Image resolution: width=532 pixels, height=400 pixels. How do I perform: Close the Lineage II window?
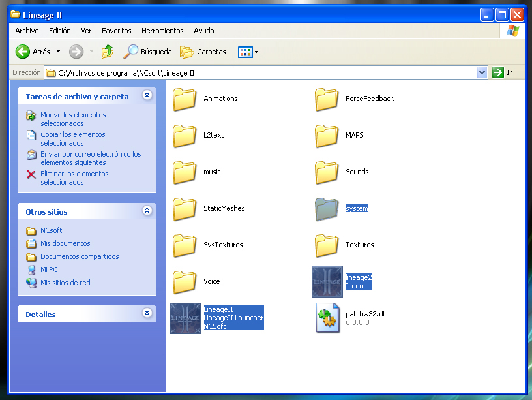point(517,14)
